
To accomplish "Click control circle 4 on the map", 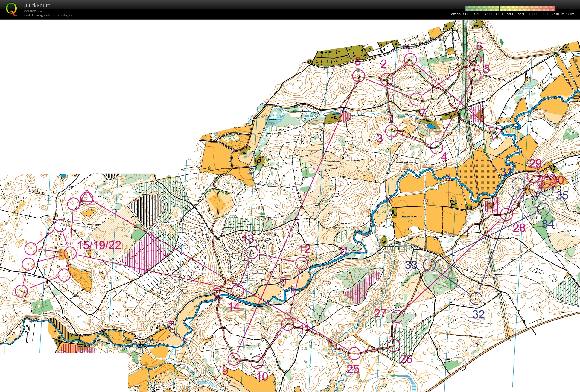I will tap(436, 148).
